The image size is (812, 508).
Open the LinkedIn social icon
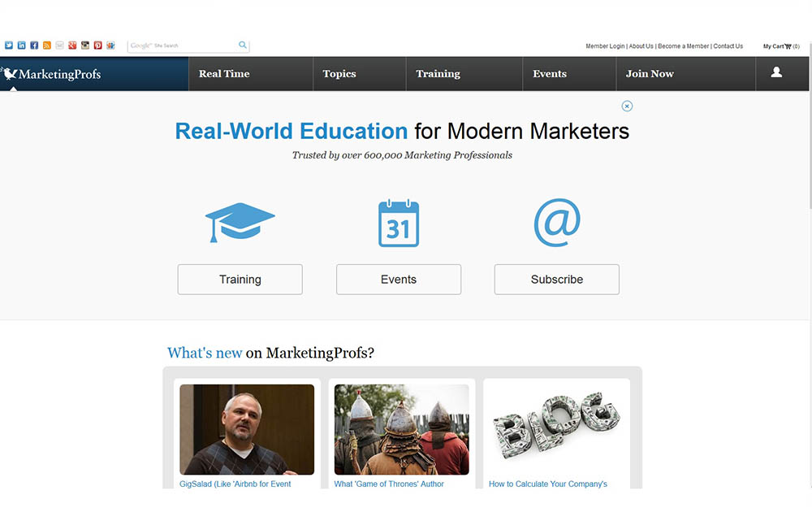click(x=22, y=46)
